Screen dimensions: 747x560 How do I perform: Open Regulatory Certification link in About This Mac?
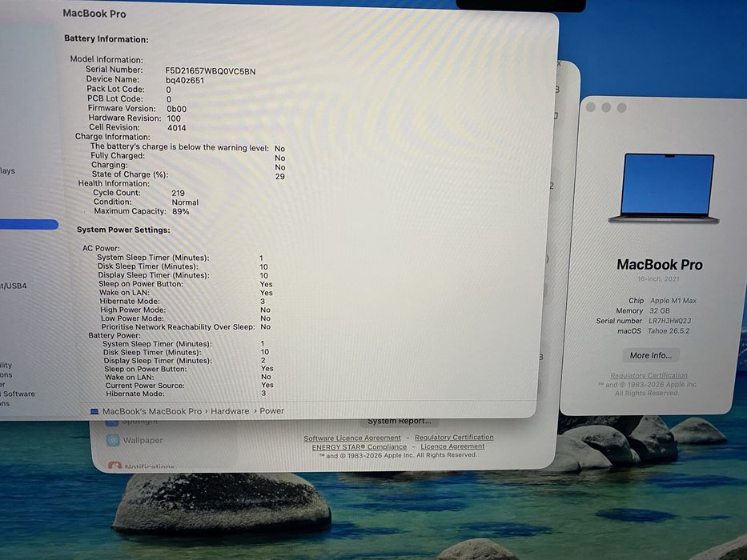pyautogui.click(x=649, y=375)
